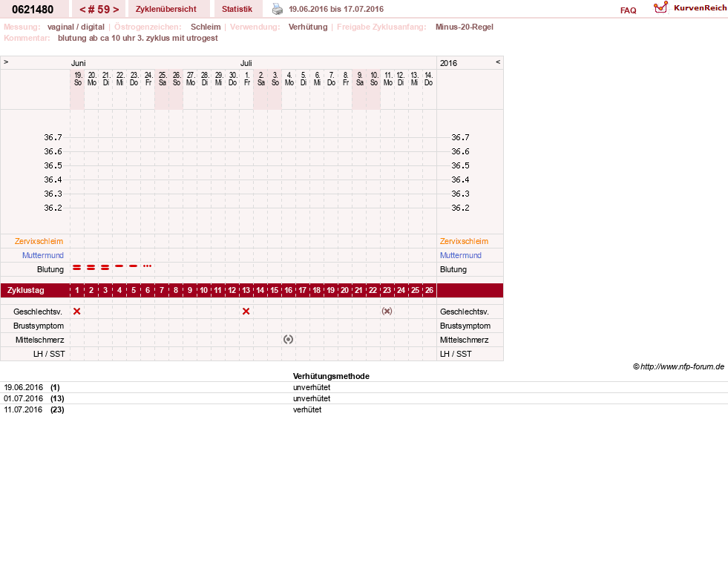
Task: Click the blue Muttermund label on the left side
Action: coord(43,255)
